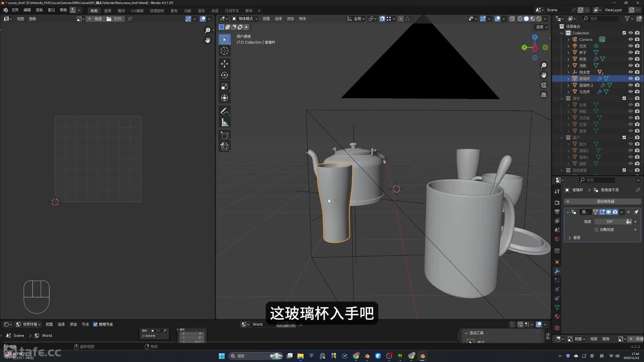Toggle camera view in viewport
Screen dimensions: 644x362
[544, 85]
